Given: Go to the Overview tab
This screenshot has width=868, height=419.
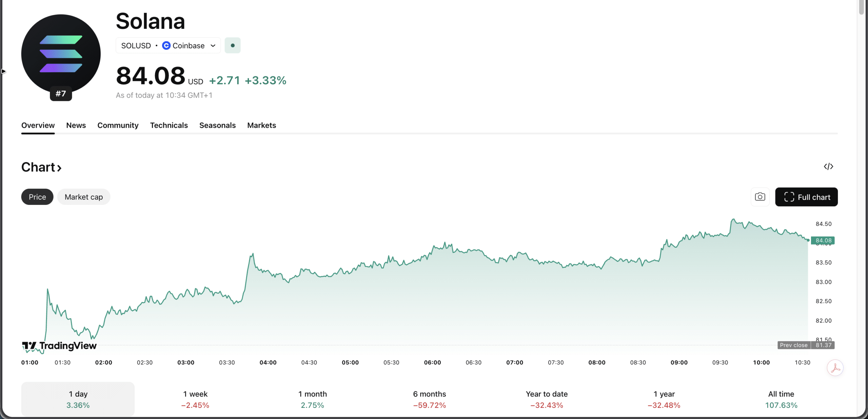Looking at the screenshot, I should [x=38, y=125].
